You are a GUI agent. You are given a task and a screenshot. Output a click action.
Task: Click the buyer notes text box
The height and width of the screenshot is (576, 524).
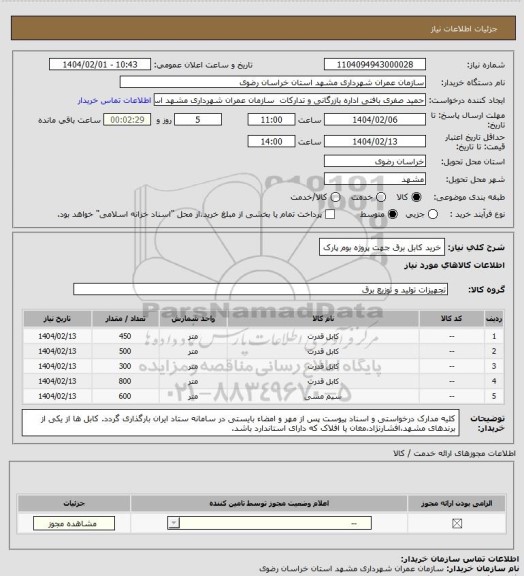(x=241, y=423)
